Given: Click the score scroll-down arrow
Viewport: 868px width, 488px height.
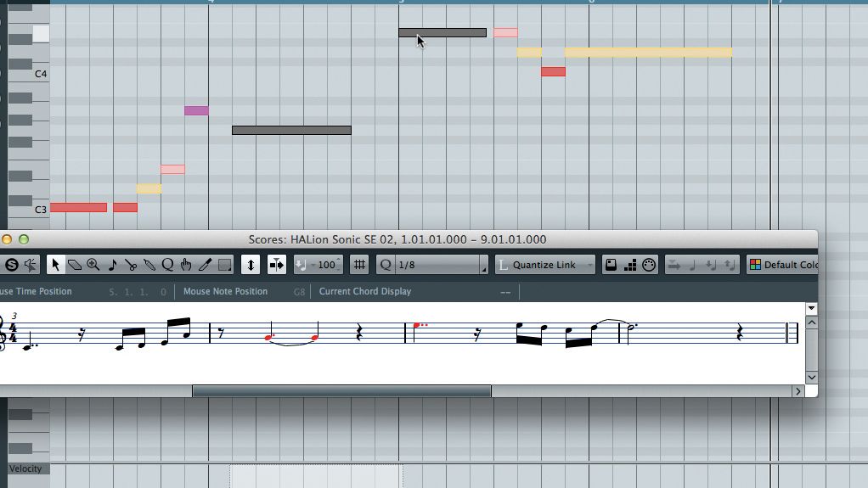Looking at the screenshot, I should point(812,378).
